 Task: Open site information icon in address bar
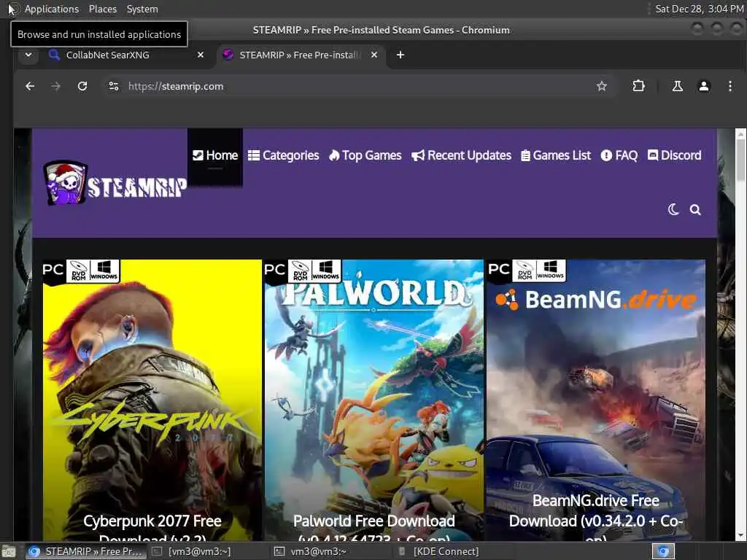[x=113, y=86]
